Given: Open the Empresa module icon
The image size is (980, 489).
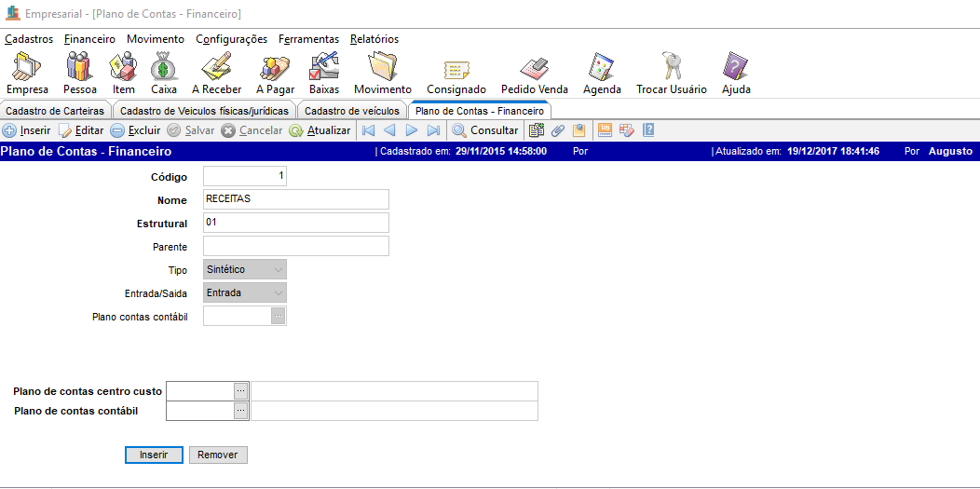Looking at the screenshot, I should tap(27, 73).
